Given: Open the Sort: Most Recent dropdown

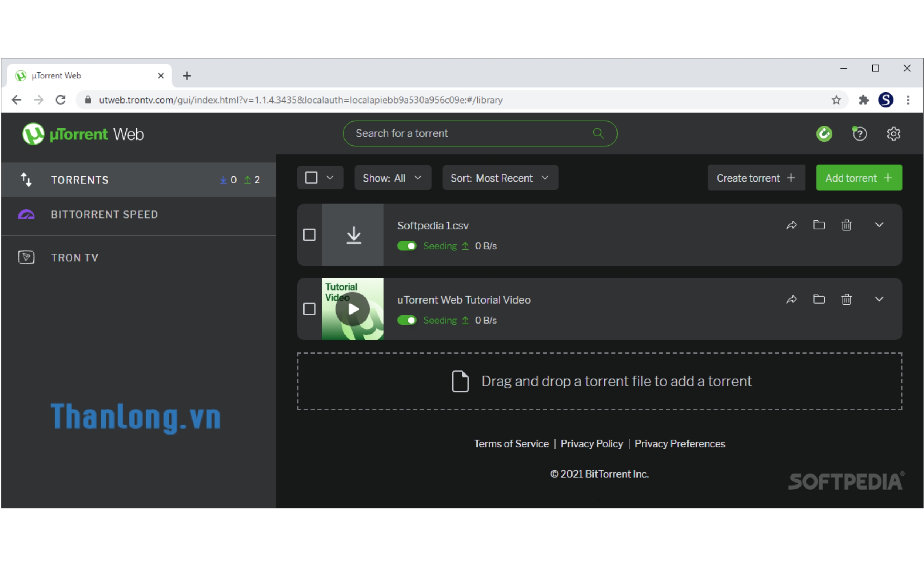Looking at the screenshot, I should [x=500, y=178].
